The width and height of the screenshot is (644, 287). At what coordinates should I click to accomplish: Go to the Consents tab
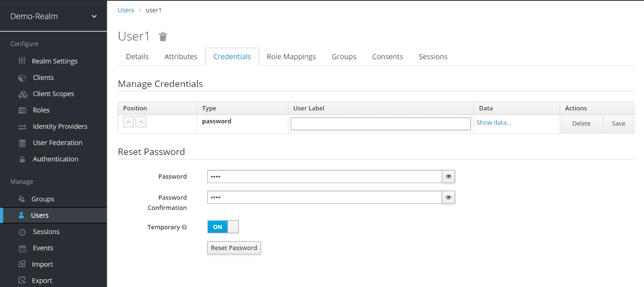tap(387, 57)
